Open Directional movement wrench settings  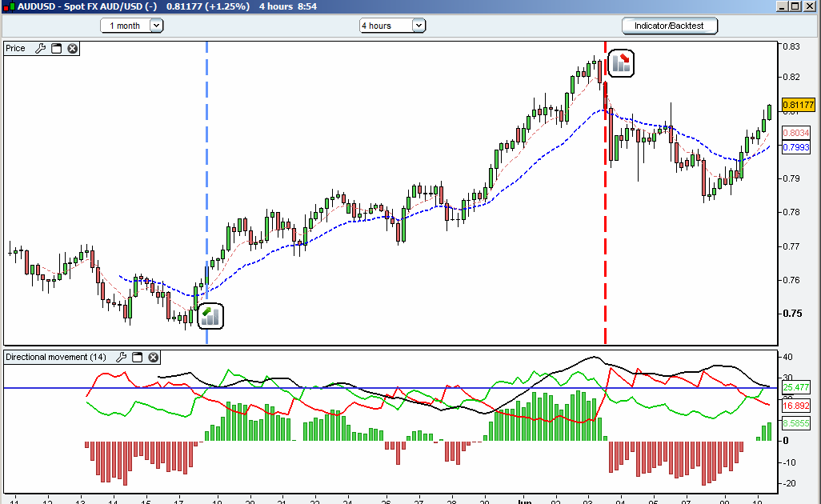coord(121,358)
